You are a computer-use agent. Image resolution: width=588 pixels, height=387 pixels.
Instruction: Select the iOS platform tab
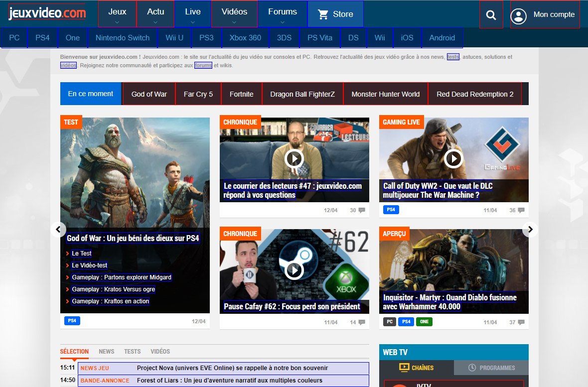point(407,37)
